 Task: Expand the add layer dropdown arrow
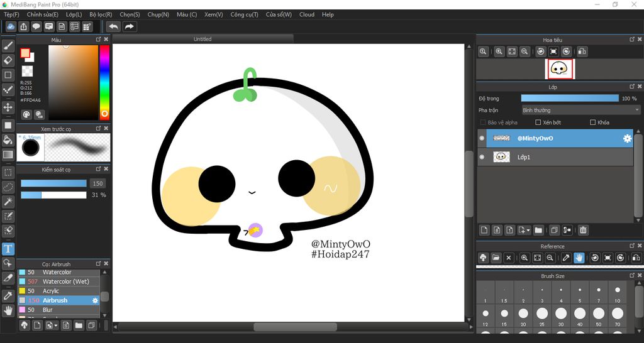528,231
